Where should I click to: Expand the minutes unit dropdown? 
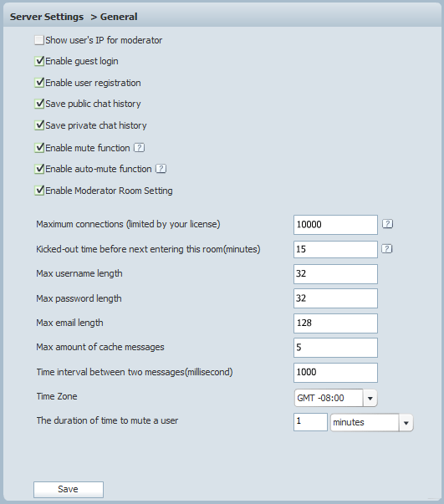click(x=372, y=422)
